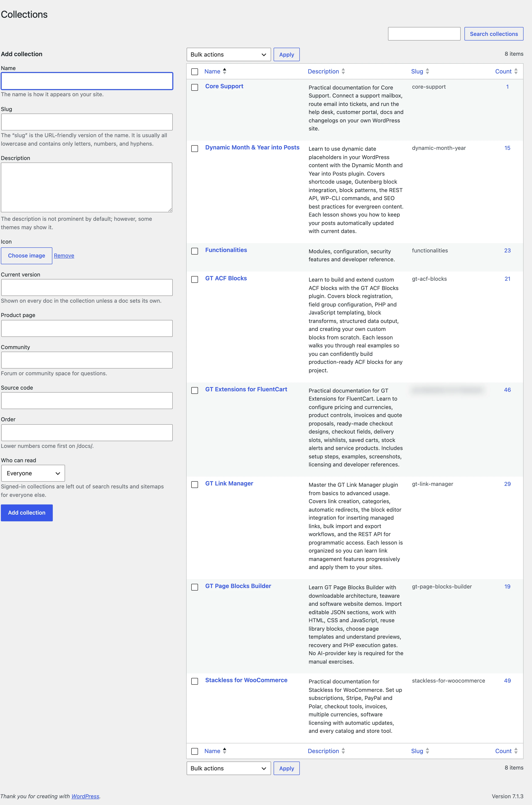Open the GT ACF Blocks collection
The image size is (532, 805).
click(x=226, y=278)
